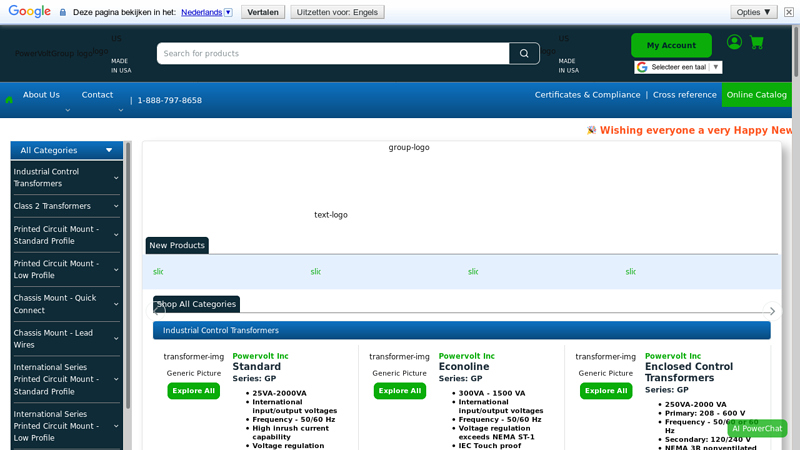Open the Contact menu
Image resolution: width=800 pixels, height=450 pixels.
coord(97,95)
